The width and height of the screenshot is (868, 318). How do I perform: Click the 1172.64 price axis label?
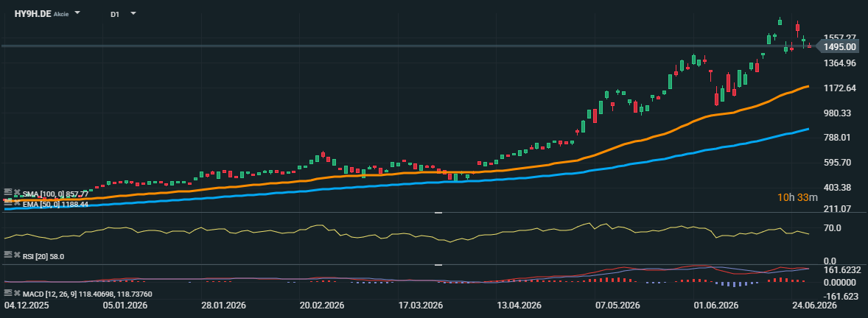840,88
